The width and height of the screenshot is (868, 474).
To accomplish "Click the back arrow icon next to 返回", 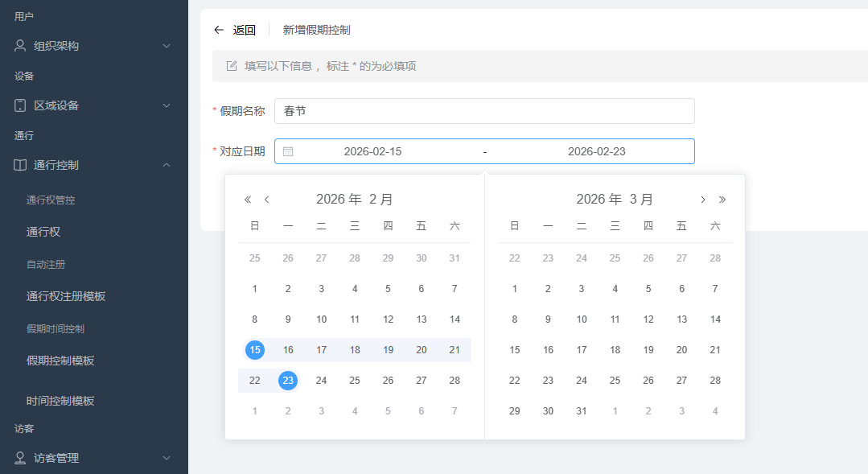I will pos(219,30).
